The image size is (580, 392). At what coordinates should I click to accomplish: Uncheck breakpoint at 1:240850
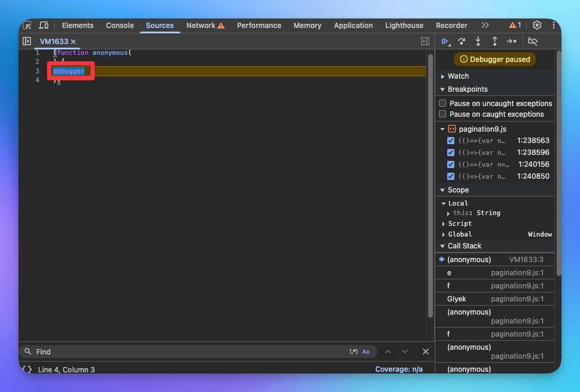[x=451, y=176]
